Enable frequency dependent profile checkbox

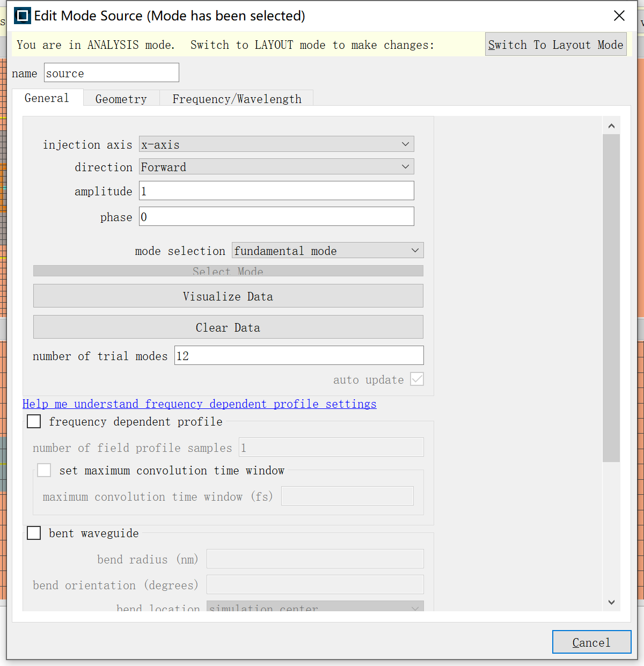coord(34,421)
